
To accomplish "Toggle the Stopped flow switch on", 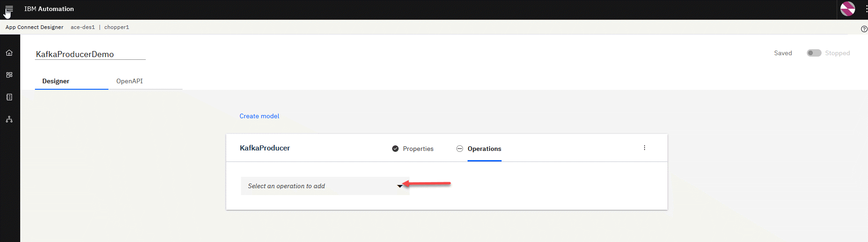I will pyautogui.click(x=814, y=53).
